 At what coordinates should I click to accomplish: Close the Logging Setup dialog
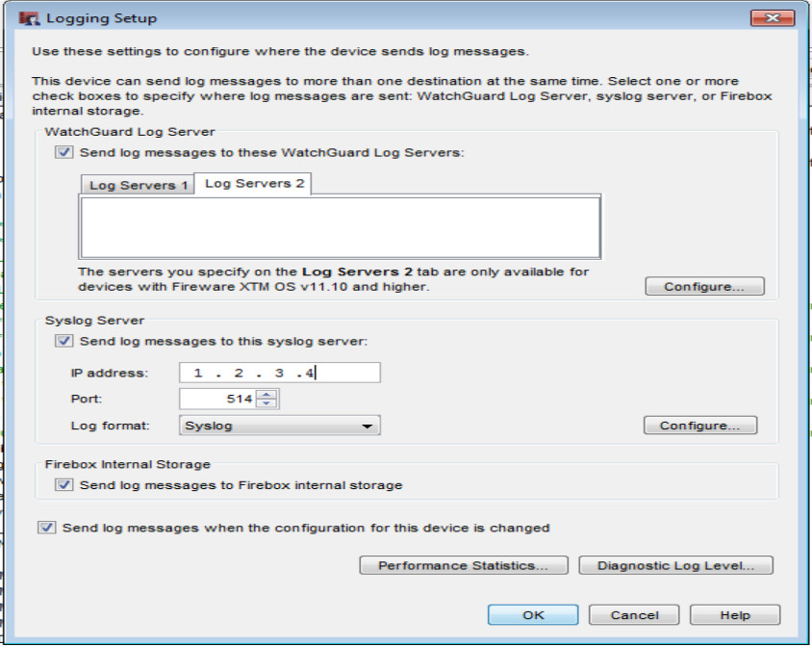pyautogui.click(x=773, y=17)
